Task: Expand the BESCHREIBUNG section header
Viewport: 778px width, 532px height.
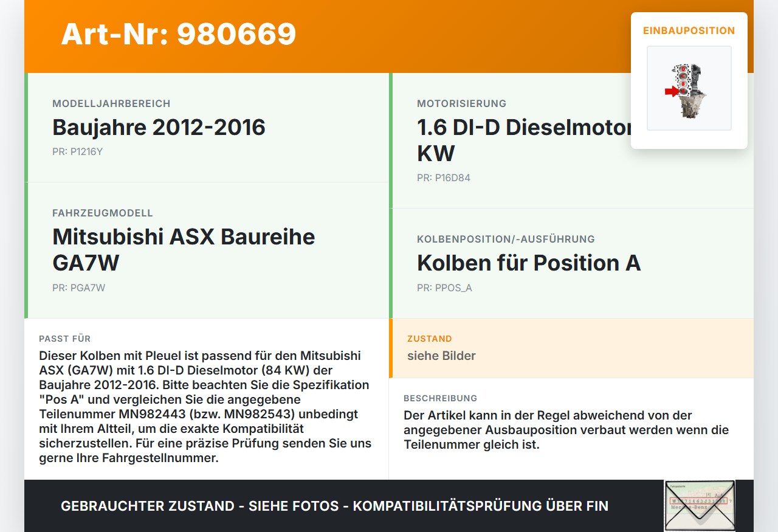Action: pyautogui.click(x=441, y=398)
